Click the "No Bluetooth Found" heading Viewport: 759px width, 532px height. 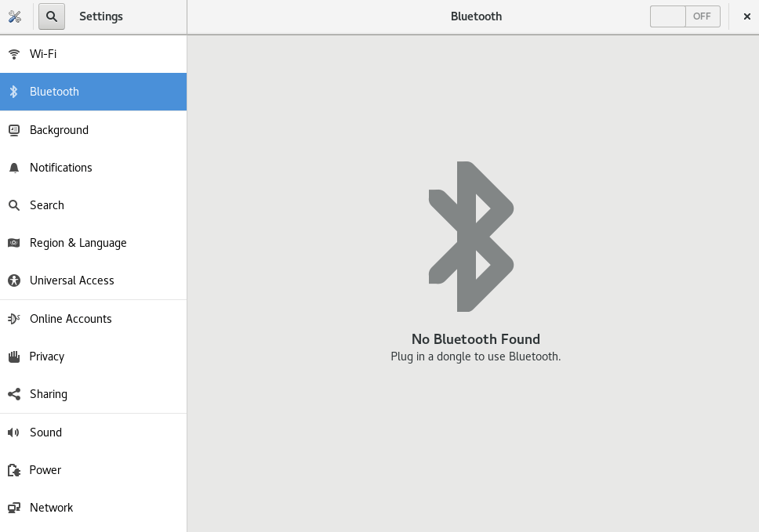tap(476, 339)
